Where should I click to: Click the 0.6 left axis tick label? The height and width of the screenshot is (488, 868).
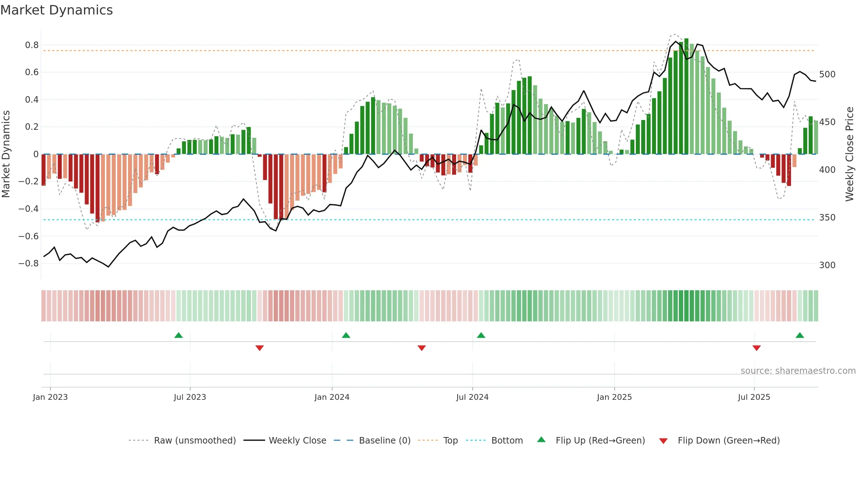[x=32, y=72]
